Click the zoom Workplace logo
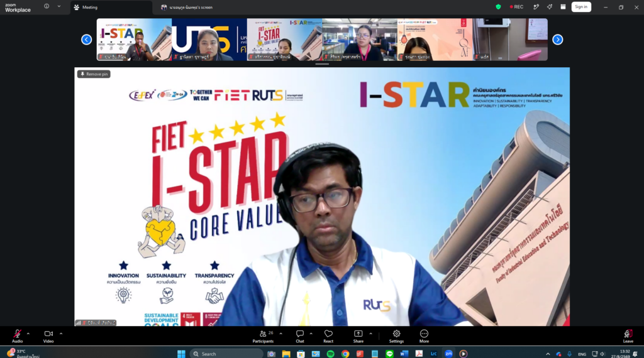The width and height of the screenshot is (644, 358). pyautogui.click(x=18, y=8)
